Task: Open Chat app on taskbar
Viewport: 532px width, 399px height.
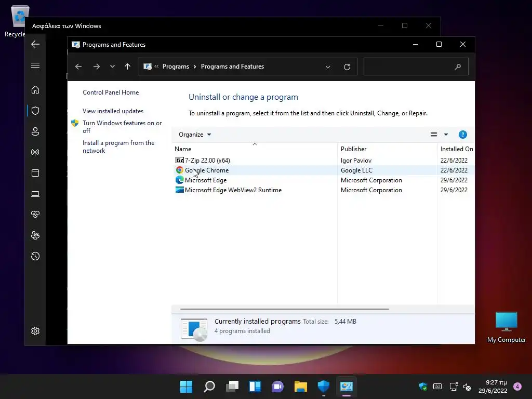Action: (x=277, y=387)
